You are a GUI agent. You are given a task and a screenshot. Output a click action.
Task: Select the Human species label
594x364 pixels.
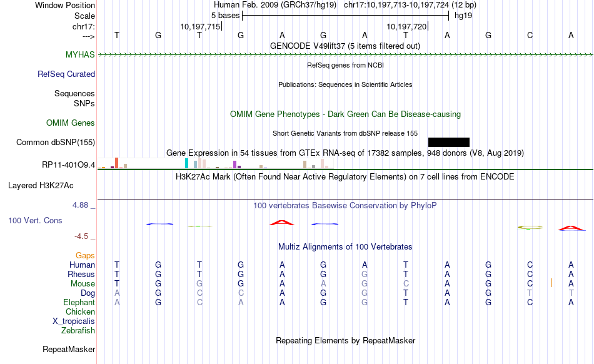point(82,265)
